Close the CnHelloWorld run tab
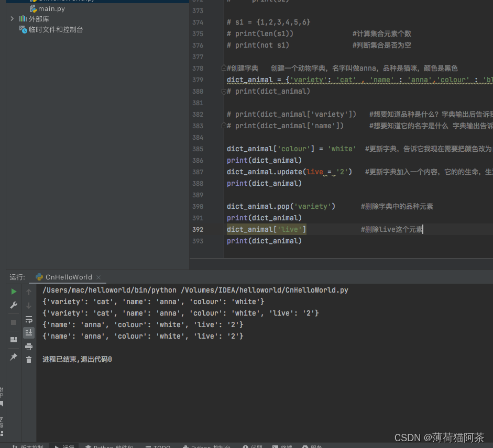The width and height of the screenshot is (493, 448). tap(97, 277)
